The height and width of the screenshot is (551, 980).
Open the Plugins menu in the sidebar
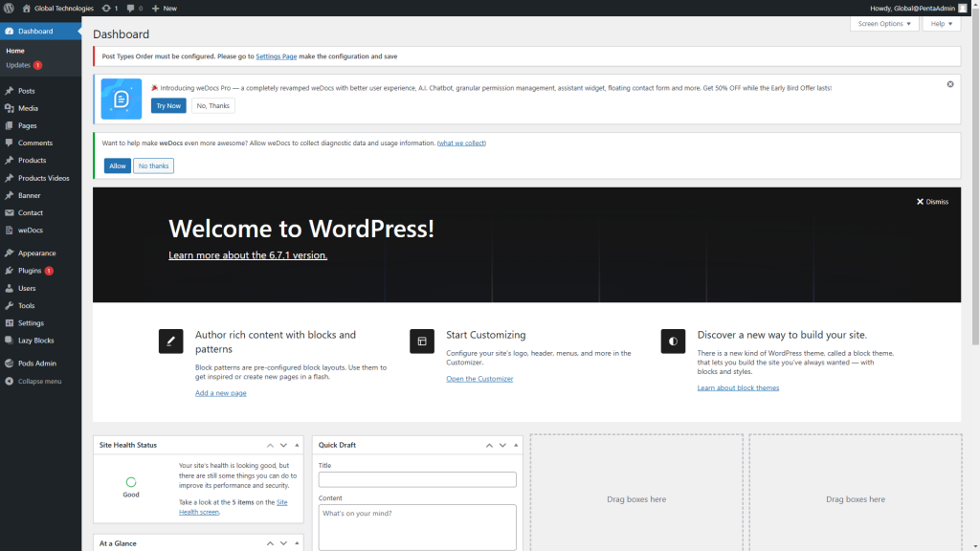click(x=30, y=271)
